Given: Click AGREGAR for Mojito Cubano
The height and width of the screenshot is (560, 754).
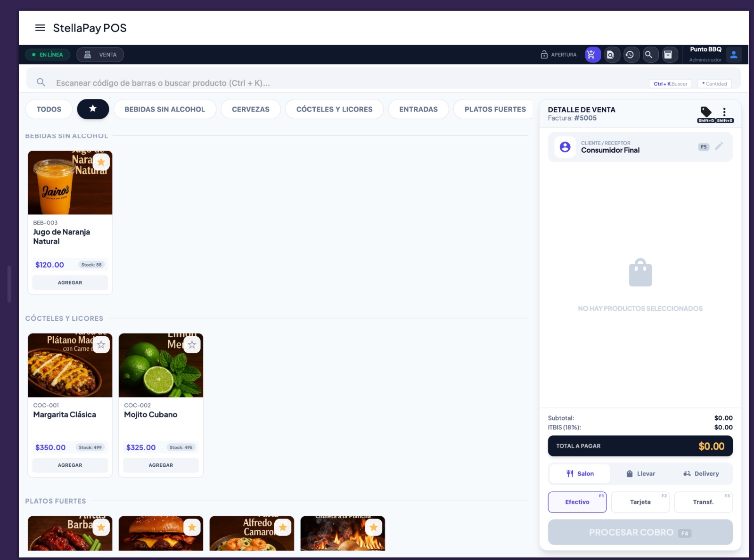Looking at the screenshot, I should 161,465.
